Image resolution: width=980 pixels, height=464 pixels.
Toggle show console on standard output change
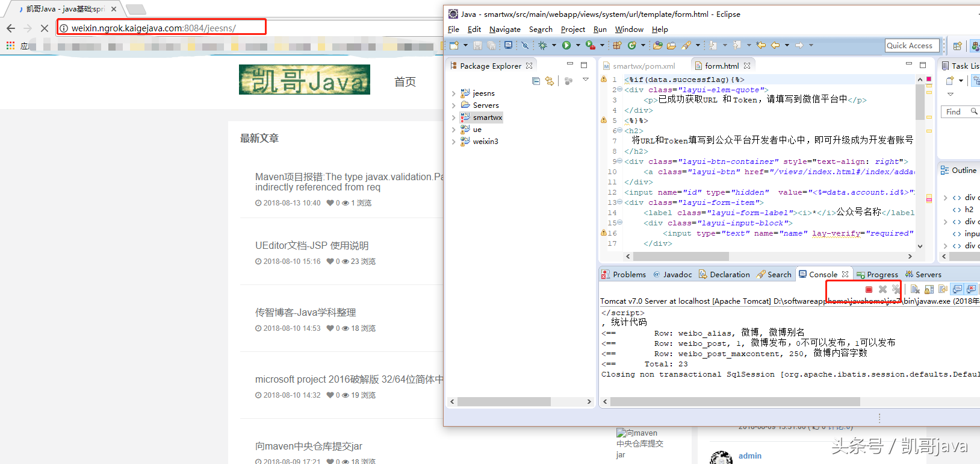pyautogui.click(x=957, y=290)
